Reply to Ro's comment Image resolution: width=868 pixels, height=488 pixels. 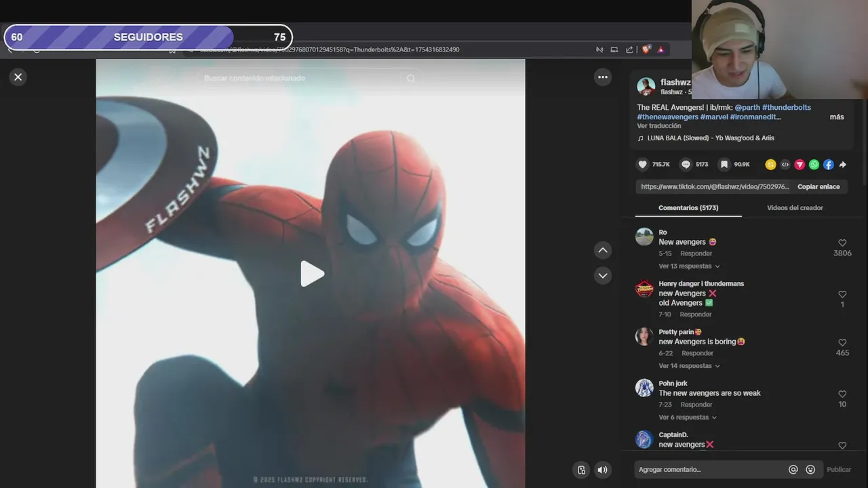pos(696,253)
